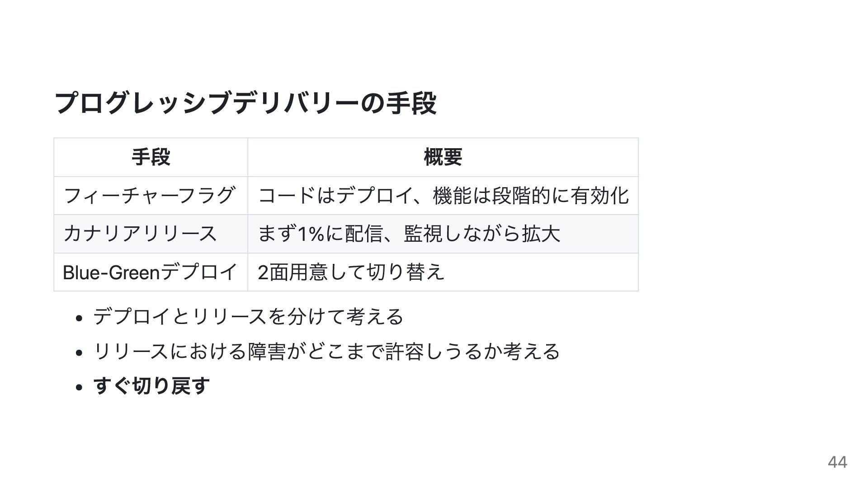Click the 2面用意して切り替え cell
The width and height of the screenshot is (868, 488).
pyautogui.click(x=443, y=272)
